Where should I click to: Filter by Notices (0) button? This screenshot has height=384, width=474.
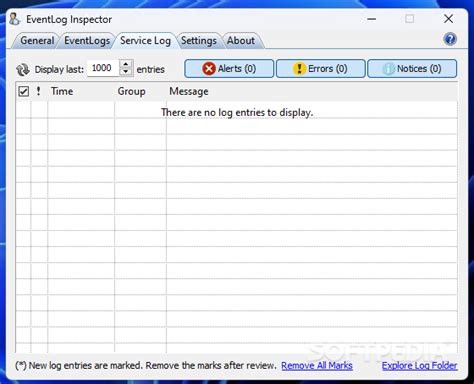(x=412, y=69)
